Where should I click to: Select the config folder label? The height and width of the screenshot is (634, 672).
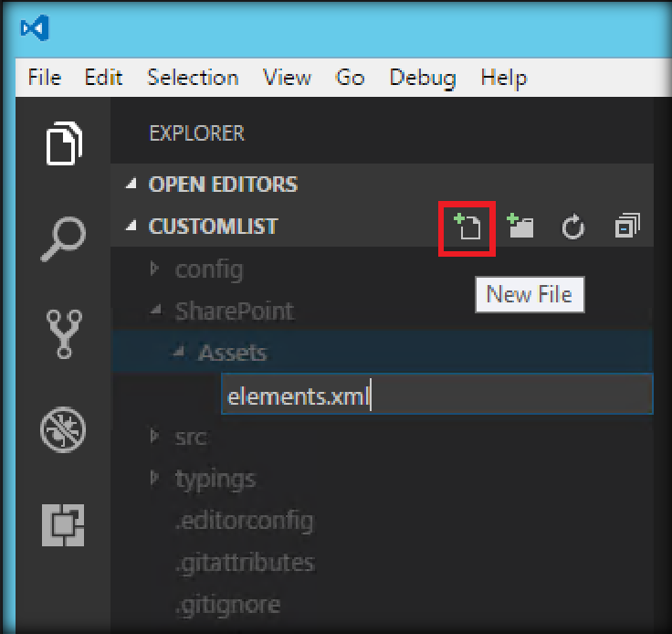coord(209,270)
